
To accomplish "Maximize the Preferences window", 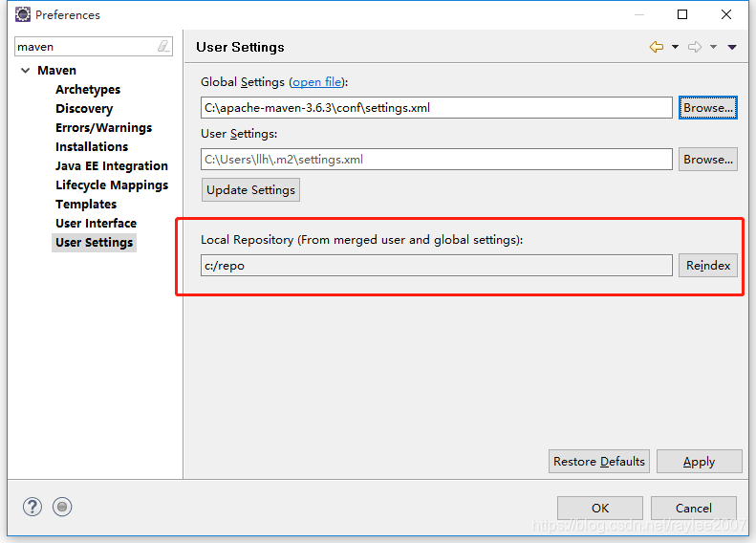I will (682, 14).
